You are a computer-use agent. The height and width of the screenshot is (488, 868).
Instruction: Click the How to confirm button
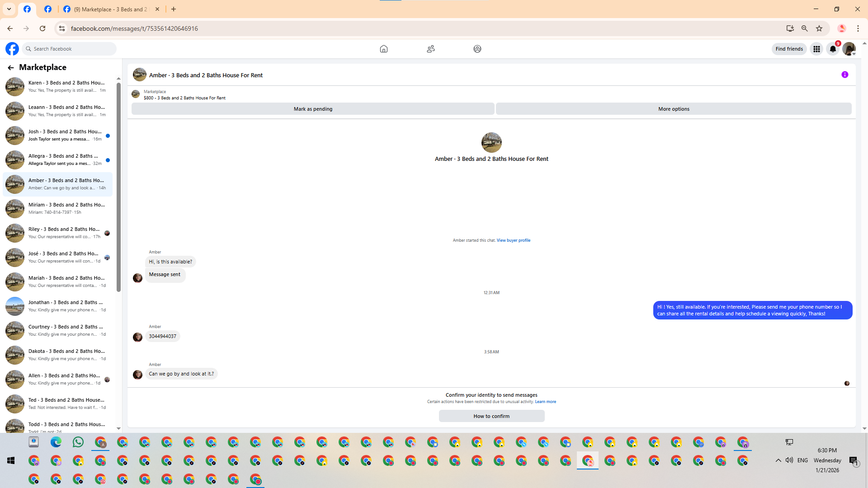coord(491,416)
